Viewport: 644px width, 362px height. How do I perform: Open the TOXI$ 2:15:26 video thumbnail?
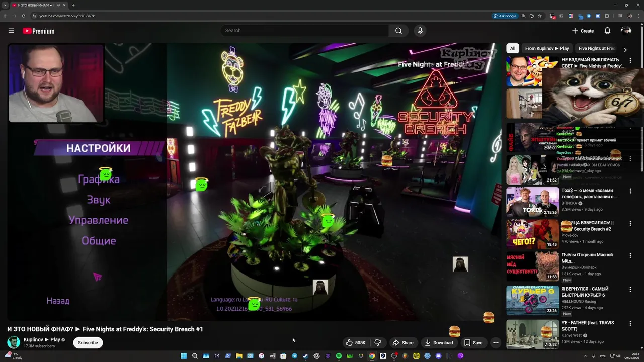pyautogui.click(x=532, y=202)
